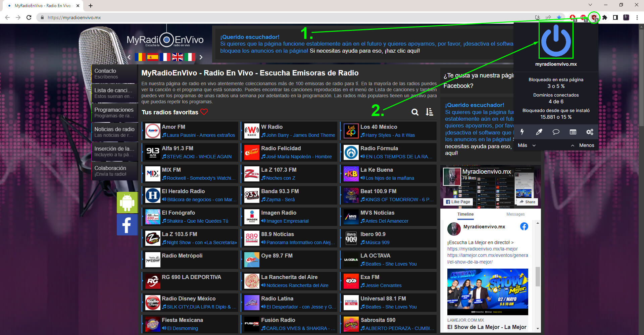Open the lamejor.com.mx event link
The width and height of the screenshot is (644, 335).
coord(487,259)
